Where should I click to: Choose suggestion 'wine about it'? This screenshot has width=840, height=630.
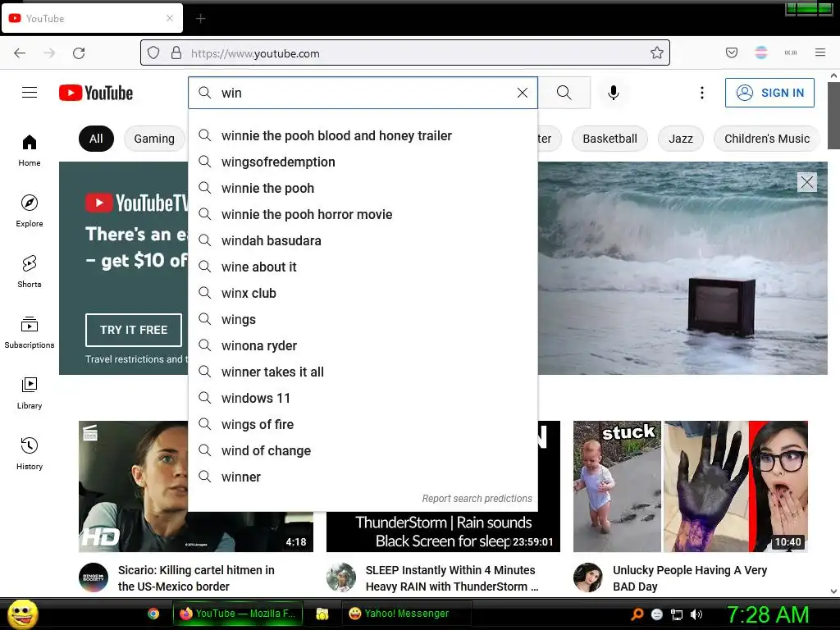coord(363,267)
